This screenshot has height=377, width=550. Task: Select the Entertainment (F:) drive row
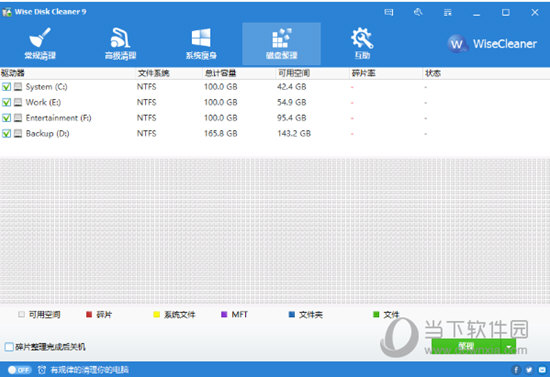coord(275,118)
